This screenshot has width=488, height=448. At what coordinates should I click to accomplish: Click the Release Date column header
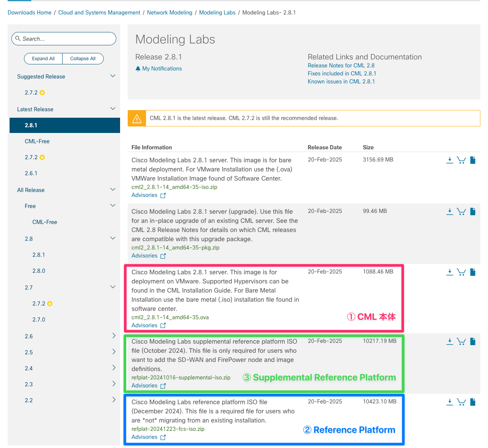pyautogui.click(x=325, y=147)
